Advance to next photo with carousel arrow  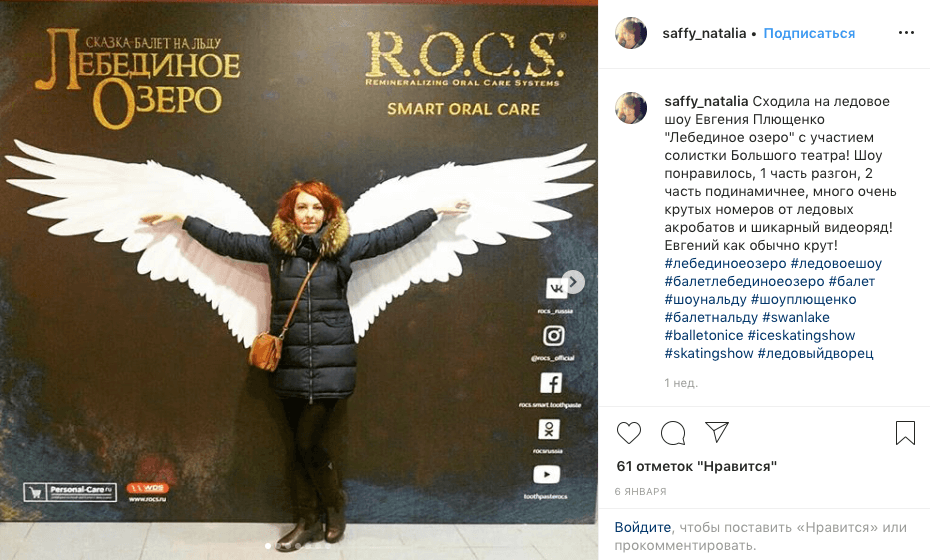pos(573,282)
